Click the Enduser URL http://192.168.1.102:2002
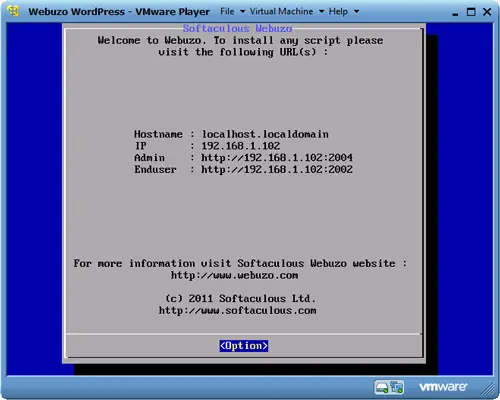The width and height of the screenshot is (500, 400). click(x=277, y=169)
